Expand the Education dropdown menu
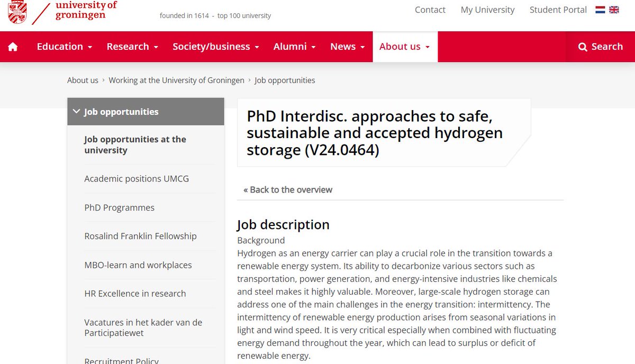635x364 pixels. coord(64,47)
